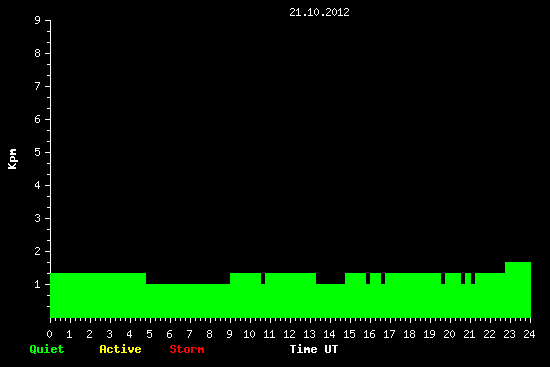
Task: Click the Kpm value 2 tick label
Action: click(38, 251)
